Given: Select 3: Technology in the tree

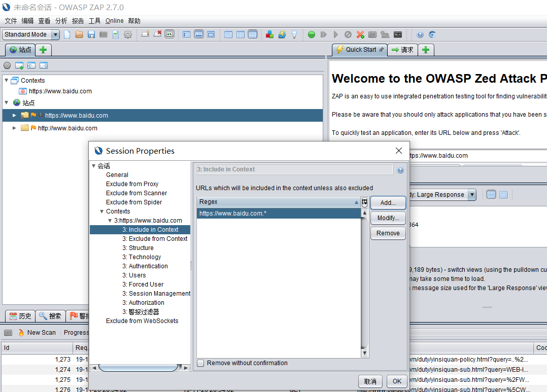Looking at the screenshot, I should [x=141, y=257].
